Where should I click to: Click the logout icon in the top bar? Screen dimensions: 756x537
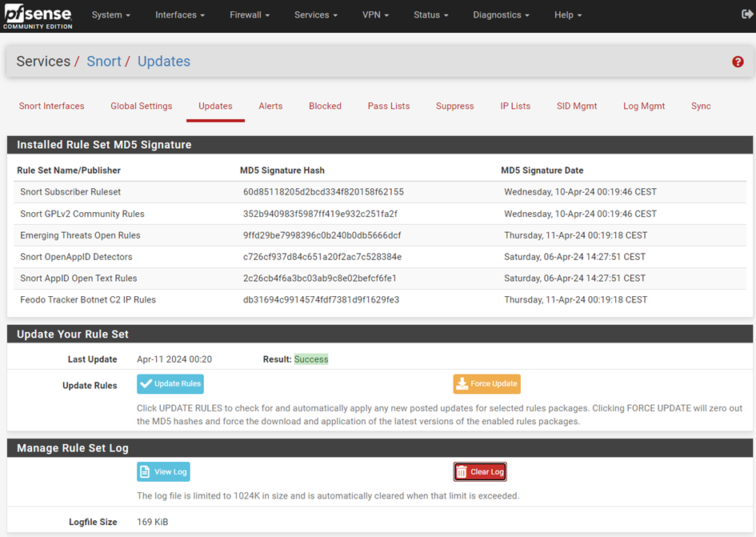[x=747, y=14]
